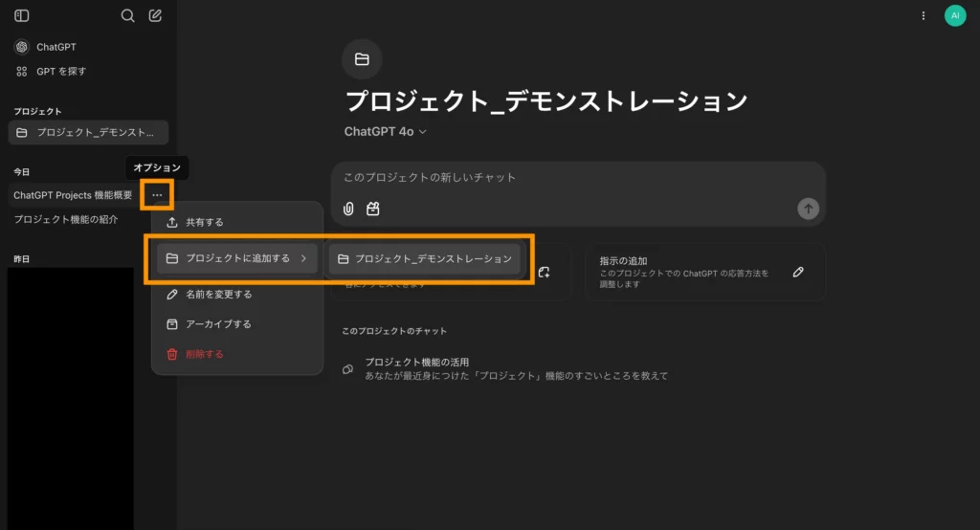Click the three-dot options button beside chat
The image size is (980, 530).
coord(157,195)
